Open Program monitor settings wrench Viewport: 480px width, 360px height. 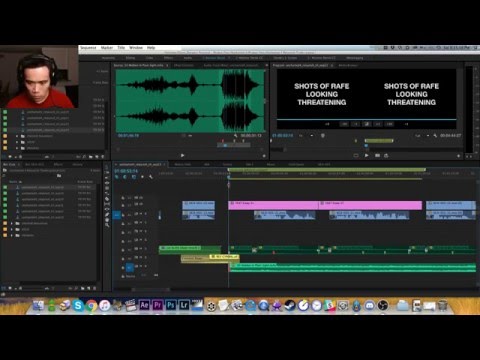click(x=435, y=136)
